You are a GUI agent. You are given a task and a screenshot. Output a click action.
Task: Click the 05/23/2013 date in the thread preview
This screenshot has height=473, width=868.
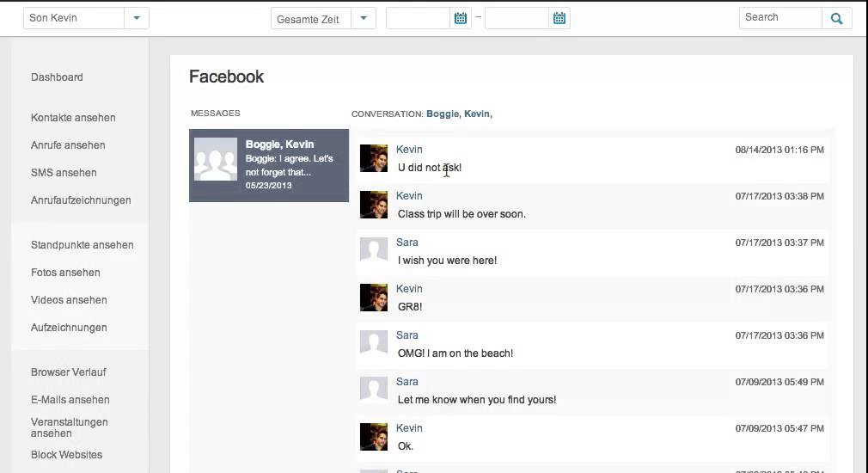(x=268, y=186)
